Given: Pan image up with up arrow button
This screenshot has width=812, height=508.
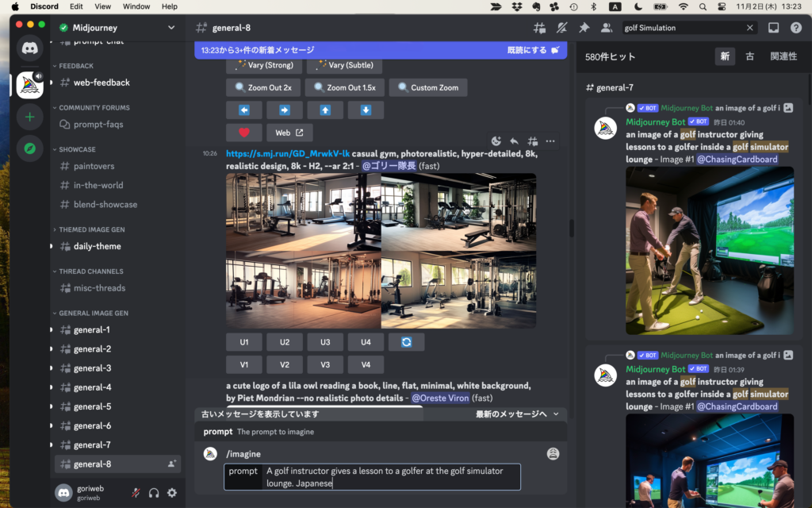Looking at the screenshot, I should (325, 110).
